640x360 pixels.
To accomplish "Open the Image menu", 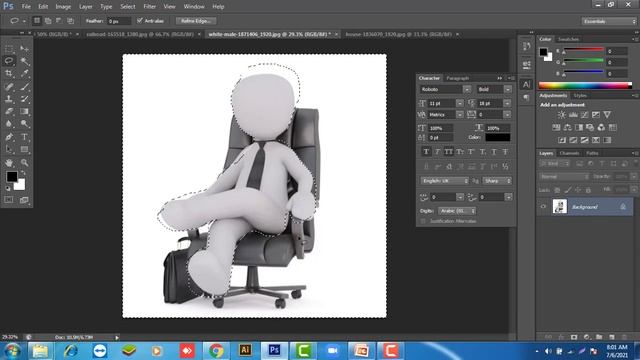I will point(63,7).
